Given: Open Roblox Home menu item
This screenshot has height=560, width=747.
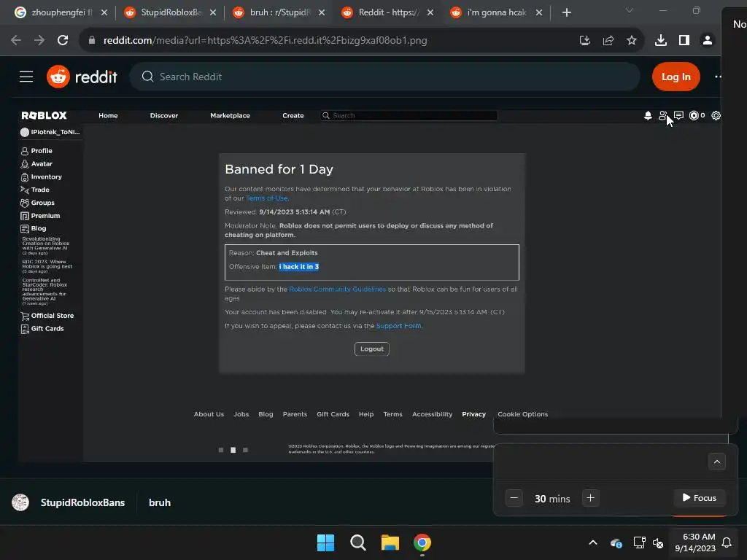Looking at the screenshot, I should (x=108, y=116).
